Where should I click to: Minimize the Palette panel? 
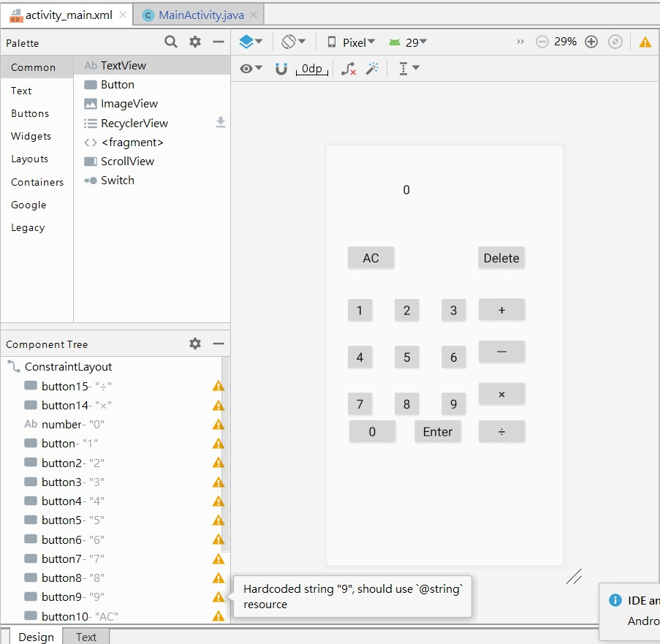point(219,42)
